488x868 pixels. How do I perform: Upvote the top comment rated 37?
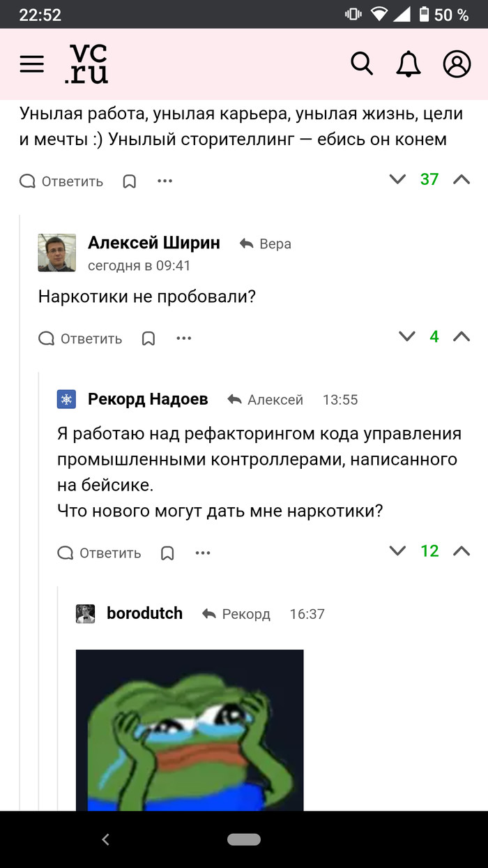tap(462, 179)
